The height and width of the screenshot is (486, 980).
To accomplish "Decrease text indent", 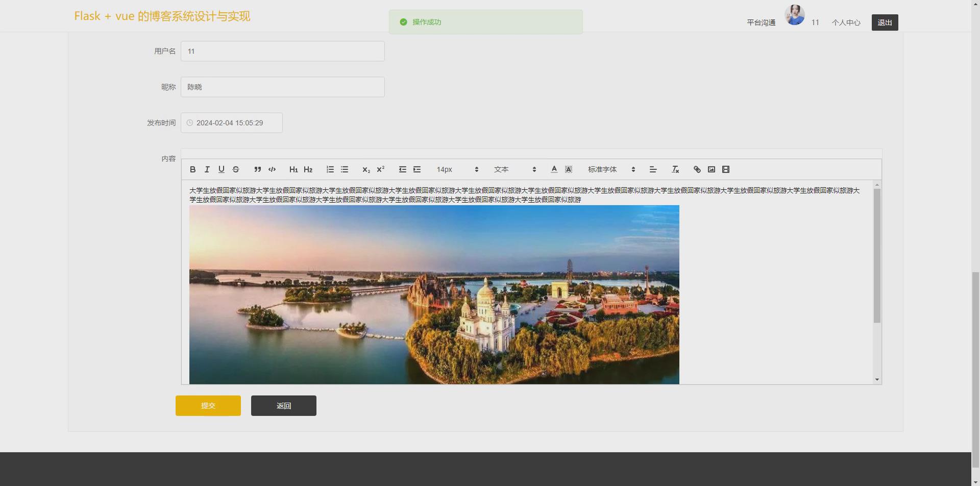I will 403,169.
